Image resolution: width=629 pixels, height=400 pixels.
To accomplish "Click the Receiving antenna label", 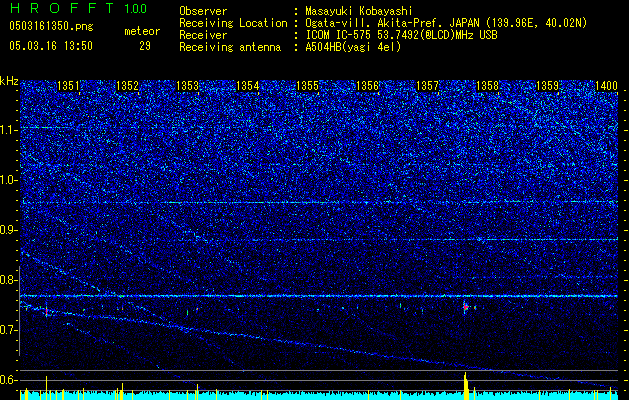I will pos(230,47).
